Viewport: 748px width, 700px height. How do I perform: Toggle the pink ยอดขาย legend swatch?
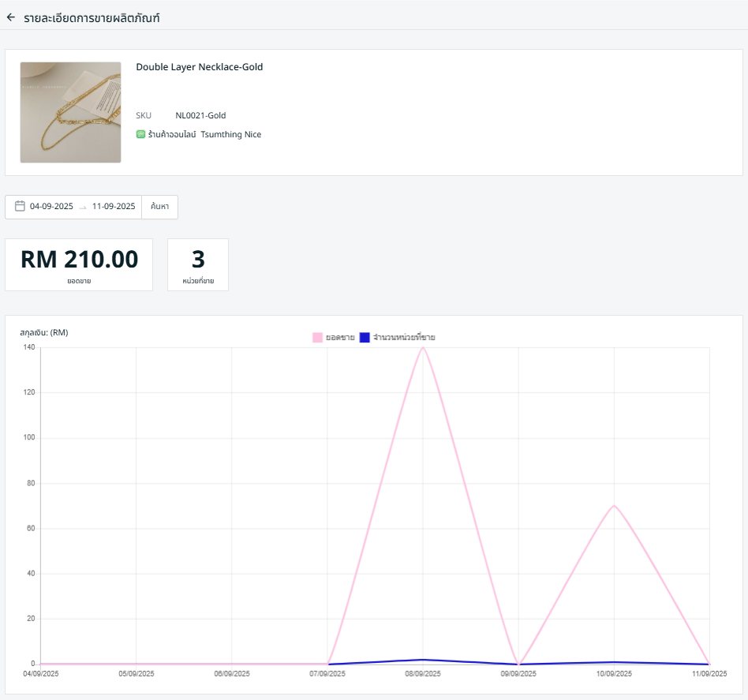(317, 337)
